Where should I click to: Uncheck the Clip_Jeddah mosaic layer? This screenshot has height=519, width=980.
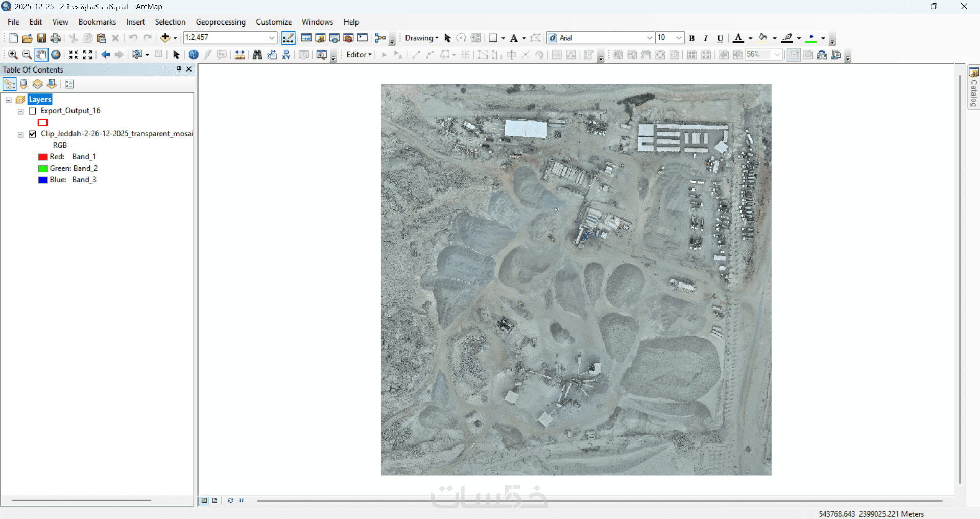[x=32, y=134]
